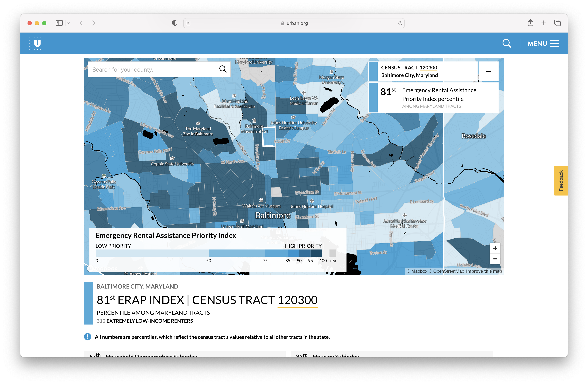588x384 pixels.
Task: Open the site search magnifier icon
Action: click(x=507, y=43)
